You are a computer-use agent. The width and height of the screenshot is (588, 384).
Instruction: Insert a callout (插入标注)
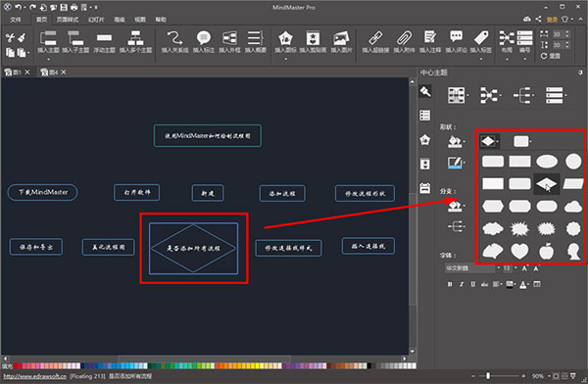(x=204, y=41)
